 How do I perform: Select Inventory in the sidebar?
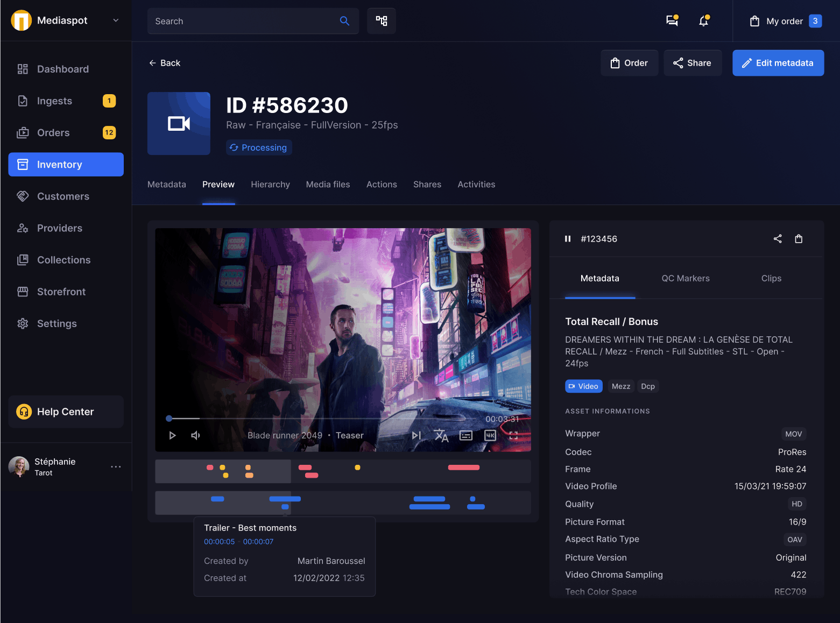tap(66, 164)
